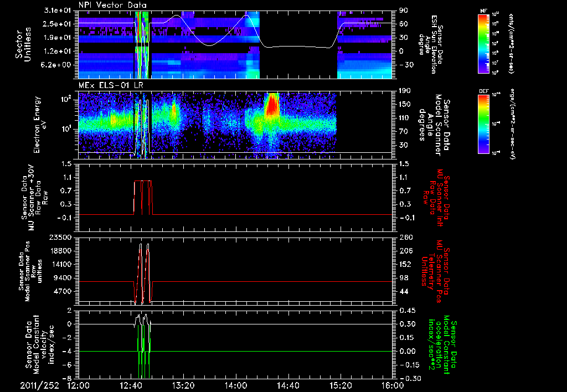567x392 pixels.
Task: Click the "9400" scanner position tick value
Action: [x=64, y=278]
